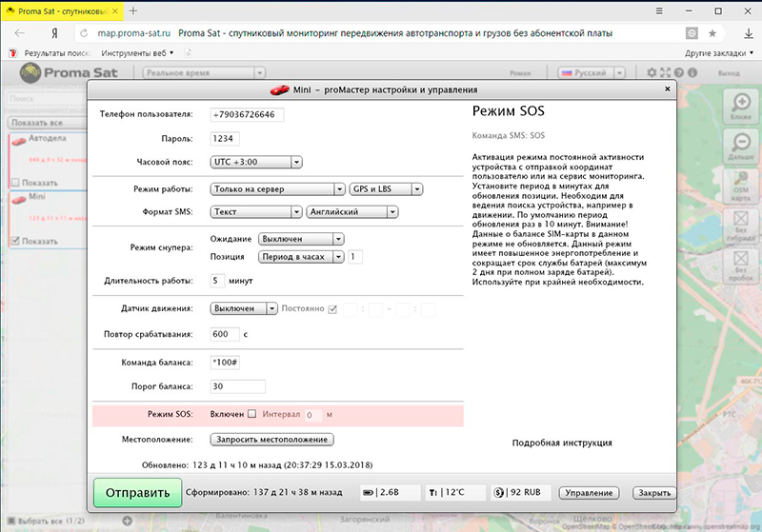Open the Инструменты веб bookmarks folder
Screen dimensions: 762x532
(x=137, y=53)
